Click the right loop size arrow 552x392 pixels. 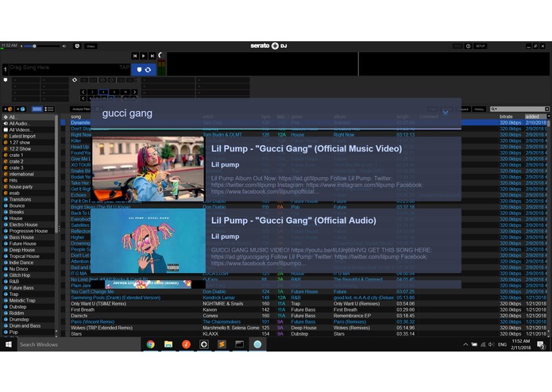click(134, 92)
